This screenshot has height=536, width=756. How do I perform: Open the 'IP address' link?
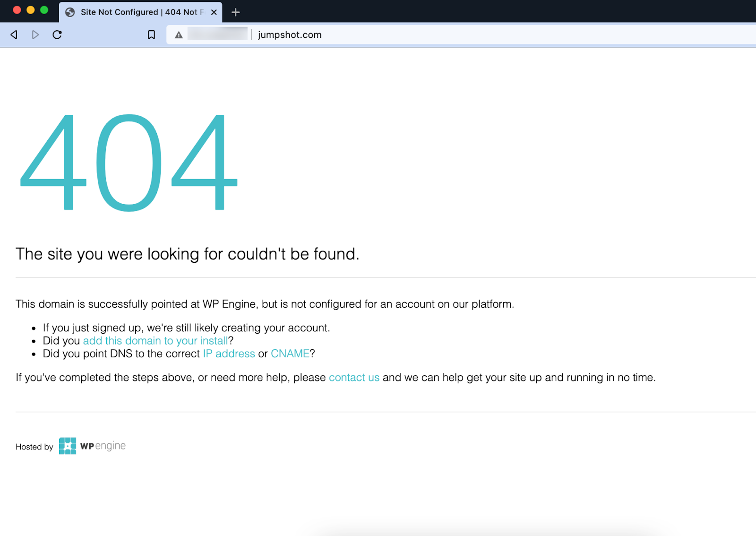click(x=229, y=354)
